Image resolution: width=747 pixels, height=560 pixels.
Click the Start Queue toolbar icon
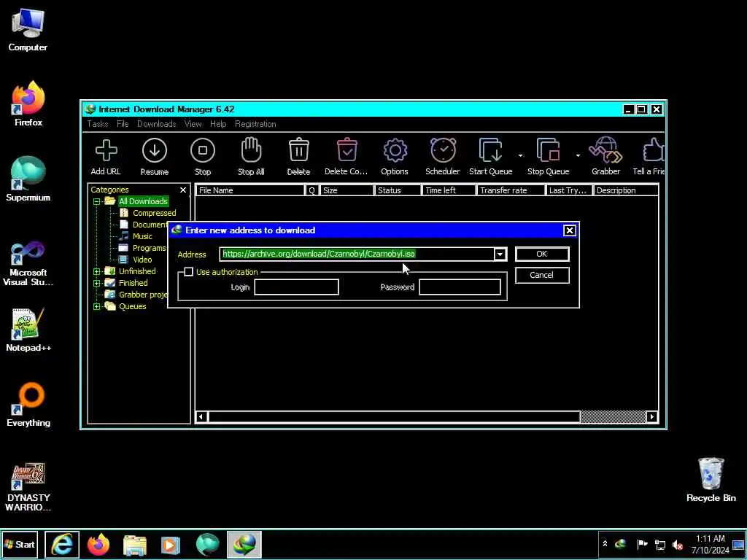(491, 150)
